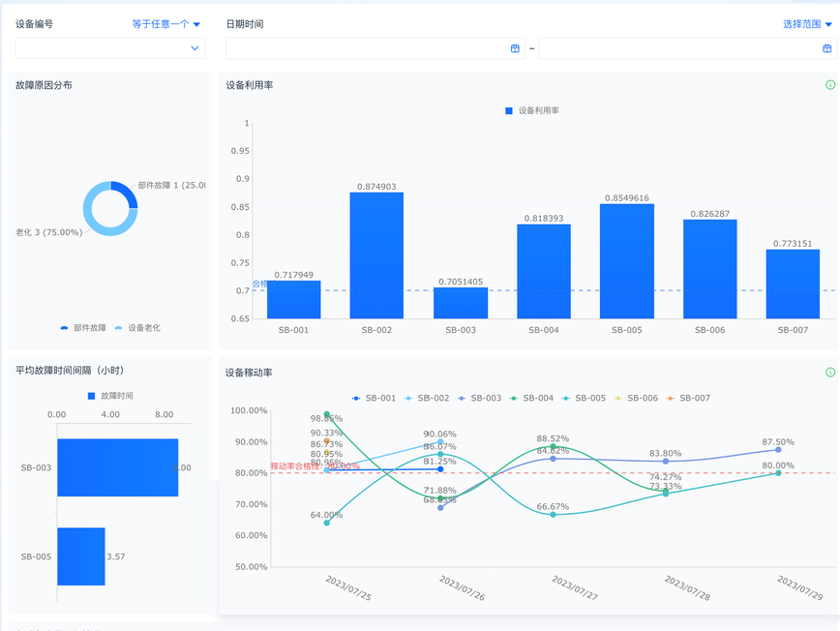
Task: Toggle the 部件故障 legend entry
Action: 83,328
